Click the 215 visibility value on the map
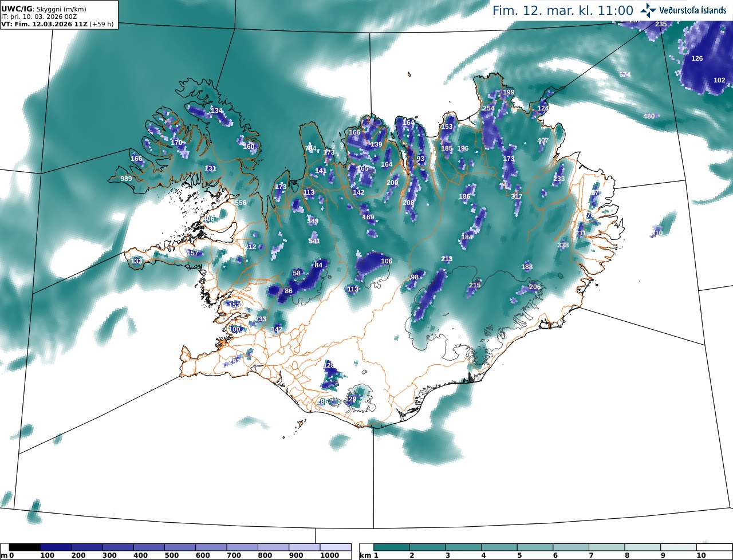 (x=475, y=286)
